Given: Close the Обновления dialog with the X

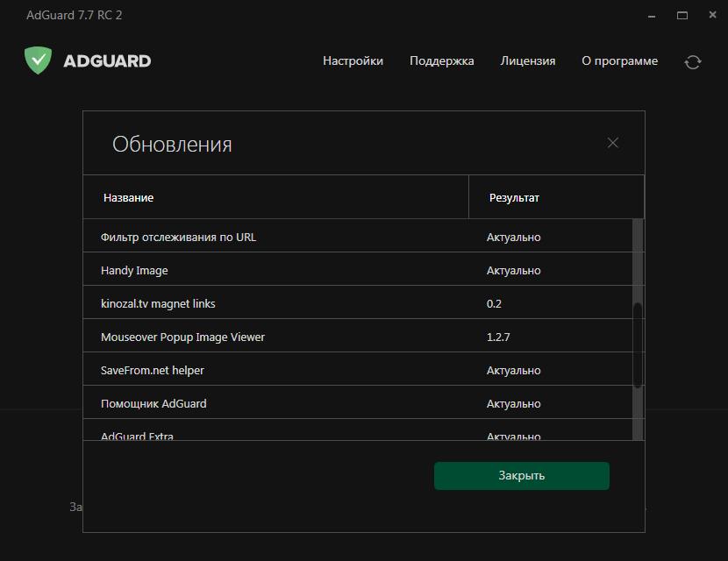Looking at the screenshot, I should point(612,142).
